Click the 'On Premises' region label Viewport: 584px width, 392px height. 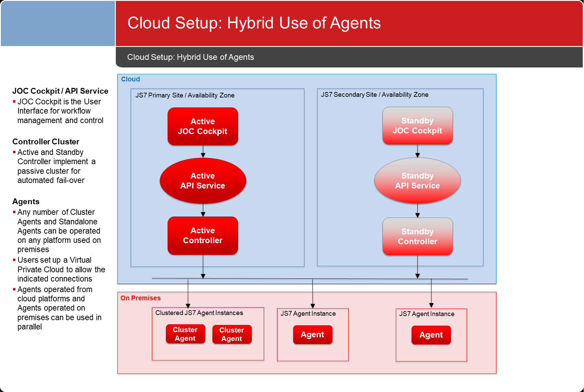point(140,298)
